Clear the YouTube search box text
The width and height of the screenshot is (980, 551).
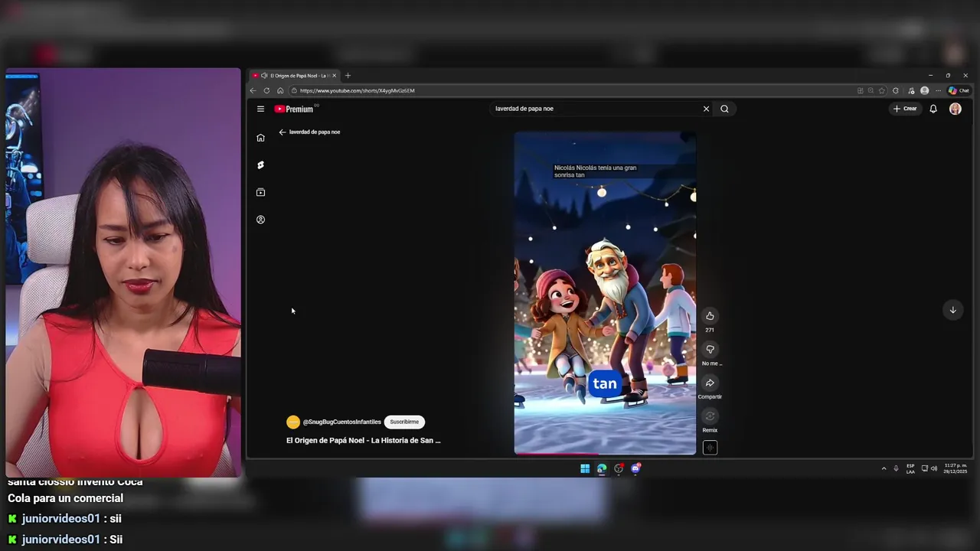click(706, 109)
